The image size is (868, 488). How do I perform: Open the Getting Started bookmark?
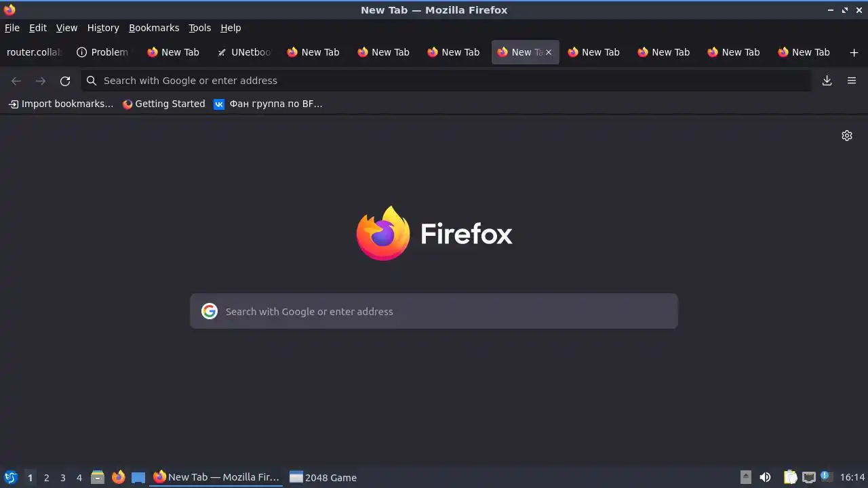pos(163,104)
